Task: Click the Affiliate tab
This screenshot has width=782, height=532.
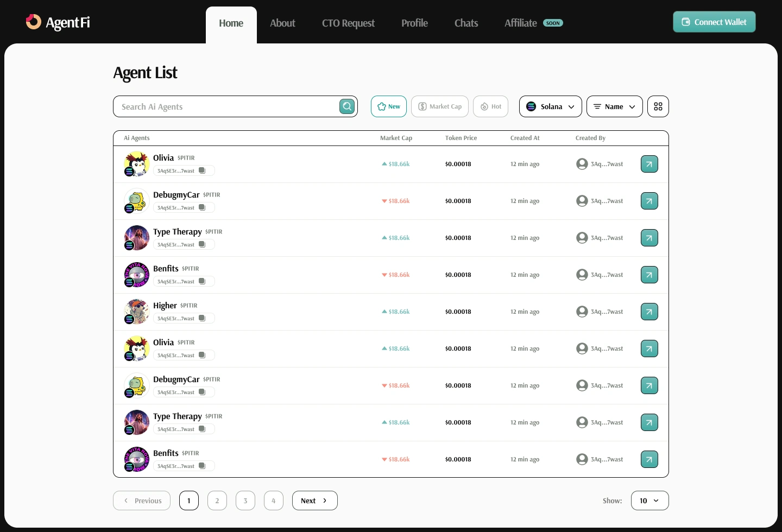Action: click(533, 23)
